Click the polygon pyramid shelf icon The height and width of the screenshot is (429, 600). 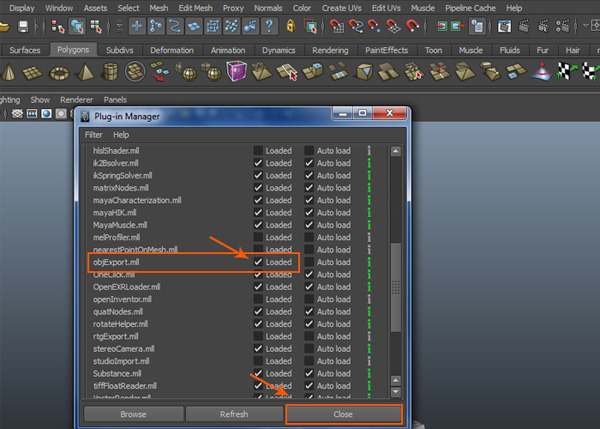click(84, 72)
